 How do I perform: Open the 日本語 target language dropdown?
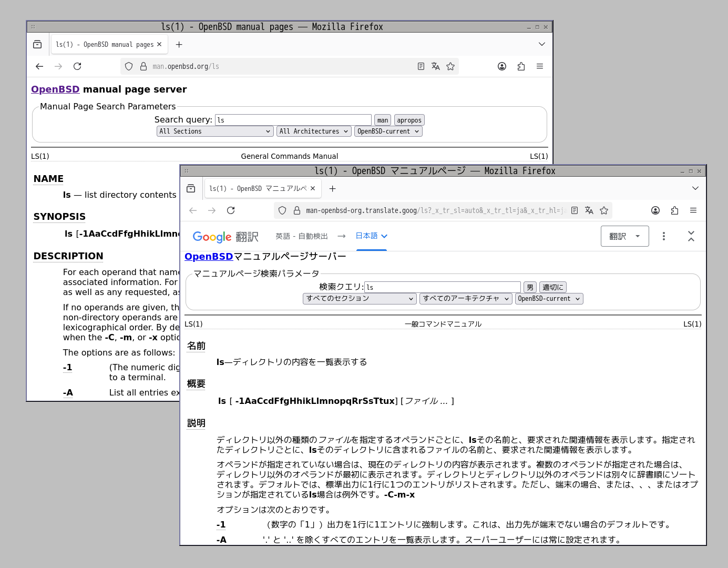click(371, 236)
